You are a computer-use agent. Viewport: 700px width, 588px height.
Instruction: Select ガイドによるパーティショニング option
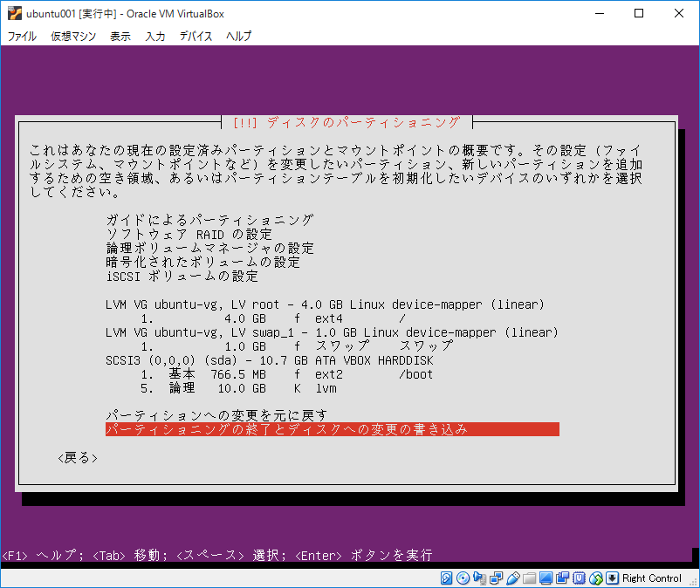[x=209, y=220]
